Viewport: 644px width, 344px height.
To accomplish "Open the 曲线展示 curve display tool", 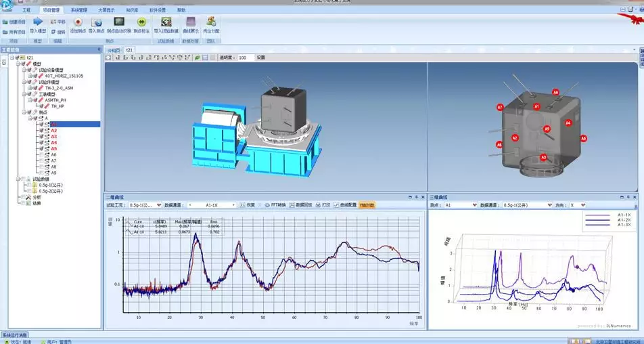I will tap(190, 22).
